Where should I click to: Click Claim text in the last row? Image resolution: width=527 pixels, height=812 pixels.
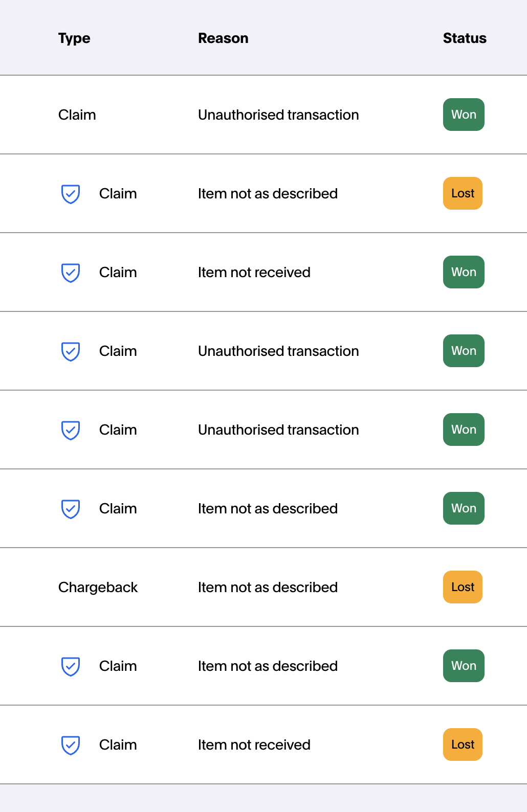click(118, 745)
